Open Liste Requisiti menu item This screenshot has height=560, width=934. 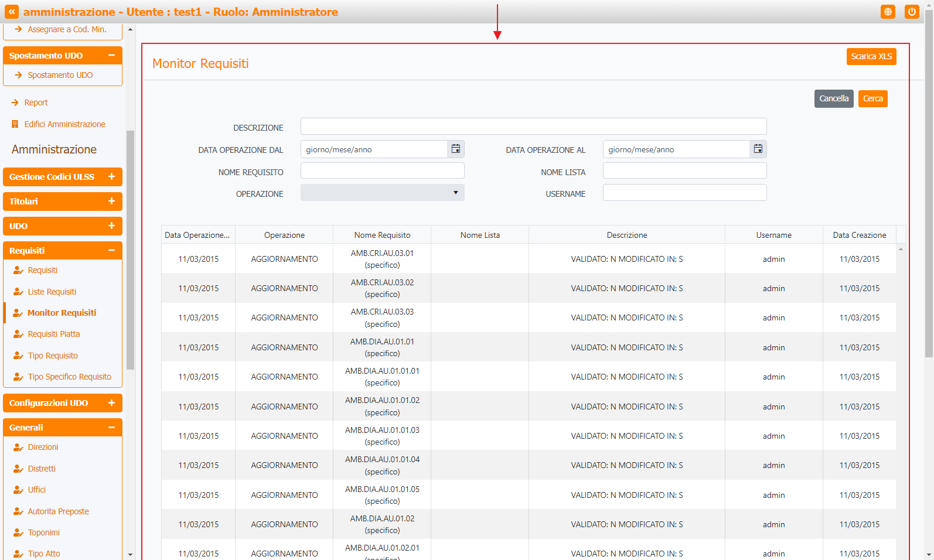[52, 292]
